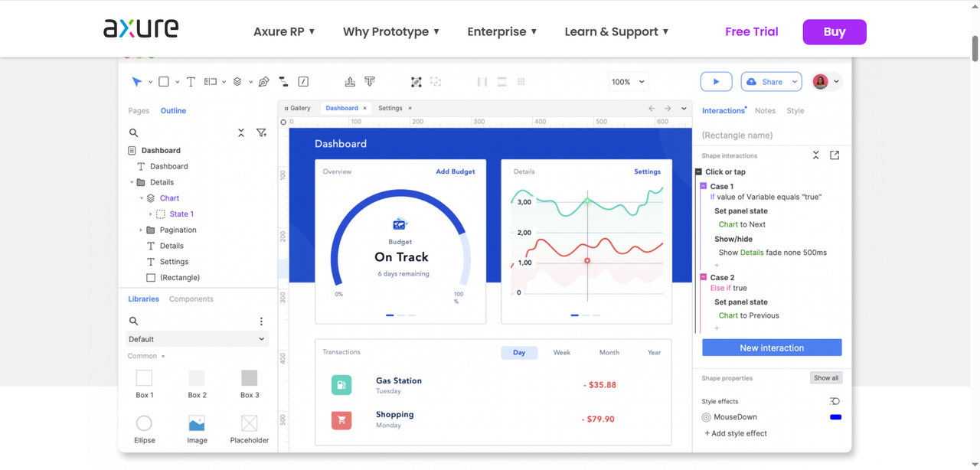Expand the Pagination folder in outline
Image resolution: width=980 pixels, height=470 pixels.
point(141,230)
